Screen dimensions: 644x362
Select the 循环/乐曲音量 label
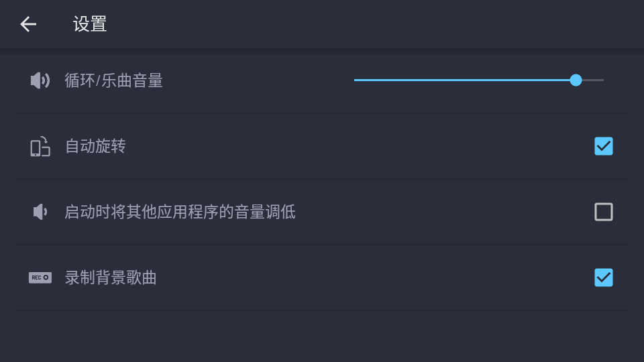[x=114, y=81]
